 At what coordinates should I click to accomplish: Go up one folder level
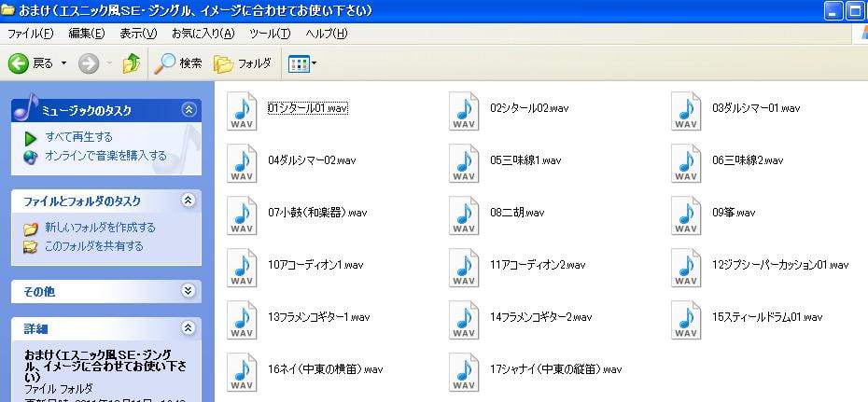click(x=132, y=63)
